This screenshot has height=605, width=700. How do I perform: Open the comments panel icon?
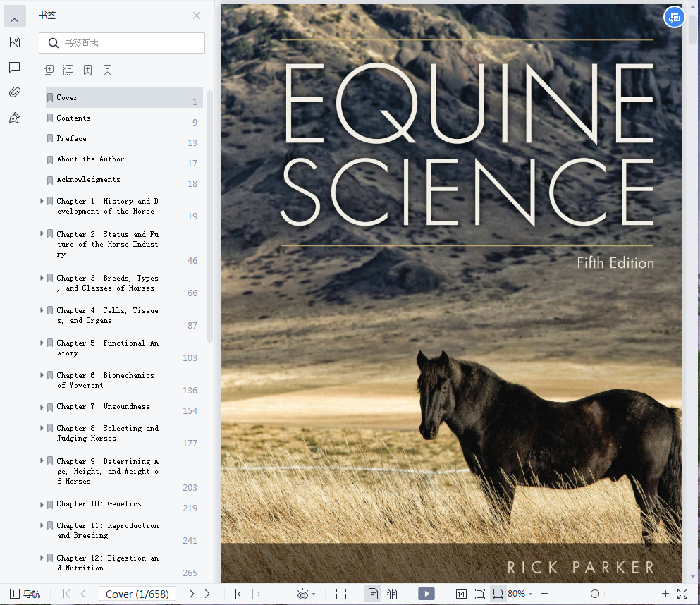pos(14,68)
